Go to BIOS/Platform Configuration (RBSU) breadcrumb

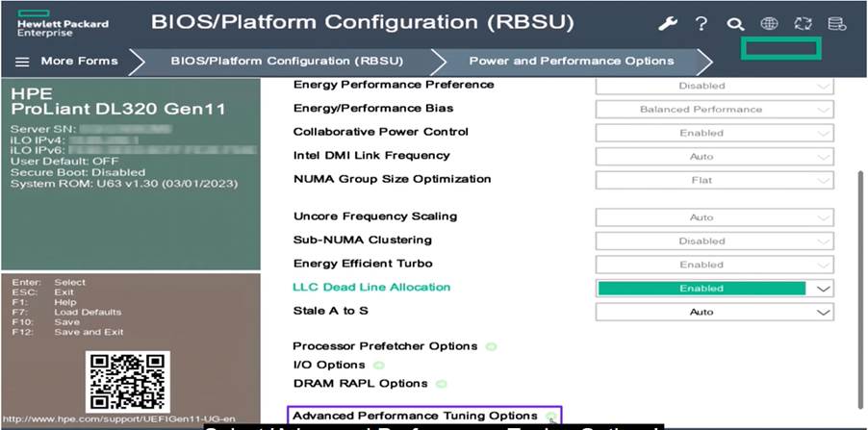pyautogui.click(x=287, y=61)
